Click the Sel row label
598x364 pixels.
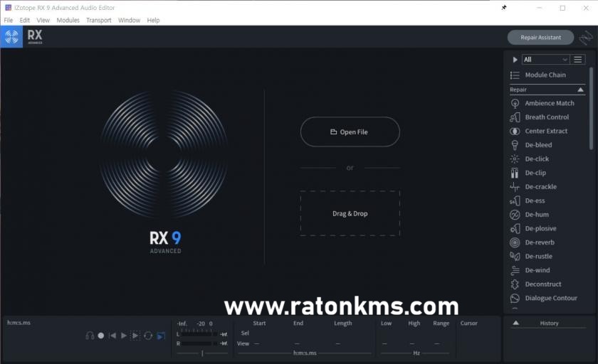pos(245,333)
